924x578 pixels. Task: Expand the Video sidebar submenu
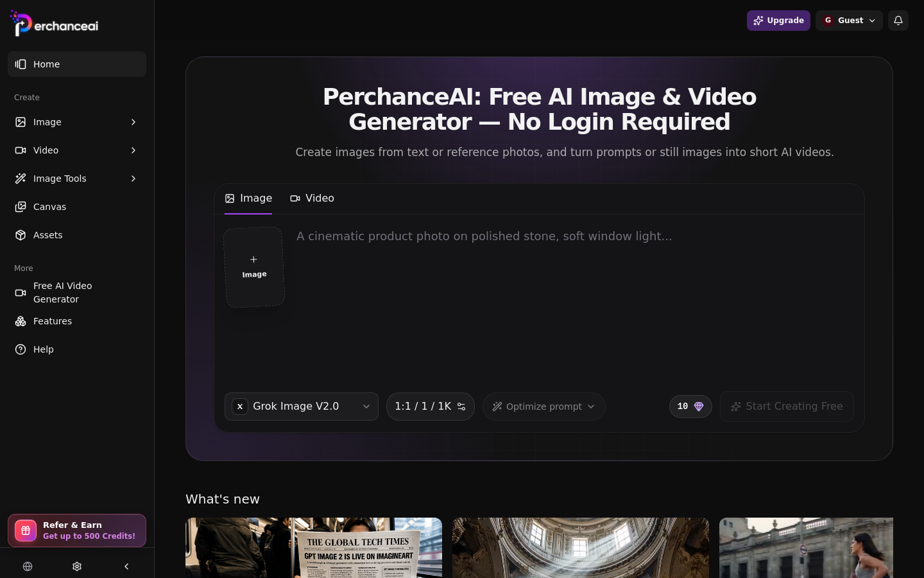[133, 150]
